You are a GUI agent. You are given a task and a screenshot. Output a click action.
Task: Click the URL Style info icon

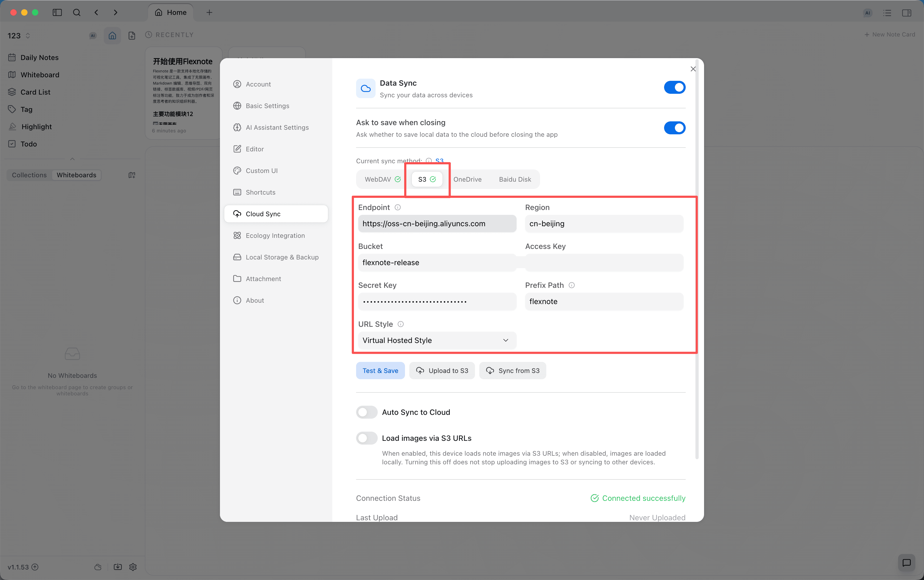click(x=401, y=324)
